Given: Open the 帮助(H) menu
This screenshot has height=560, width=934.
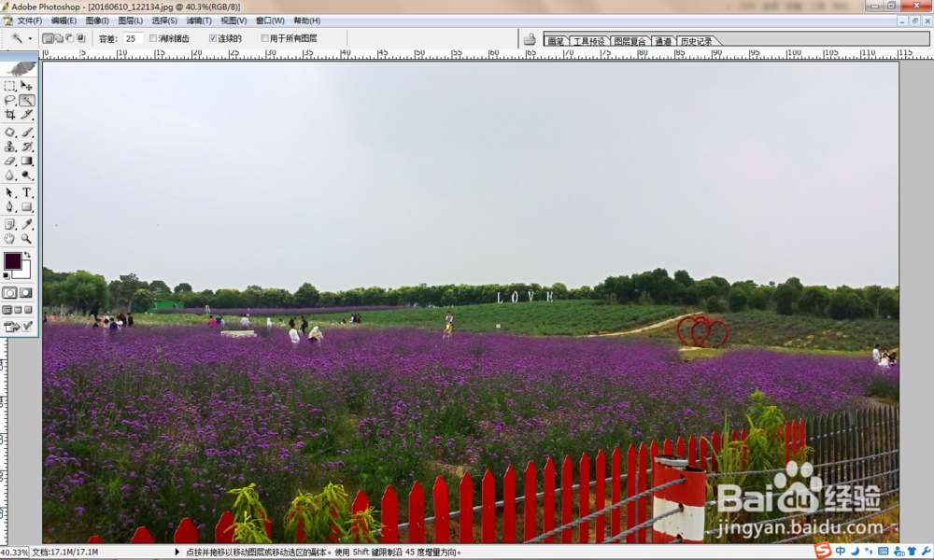Looking at the screenshot, I should point(306,21).
